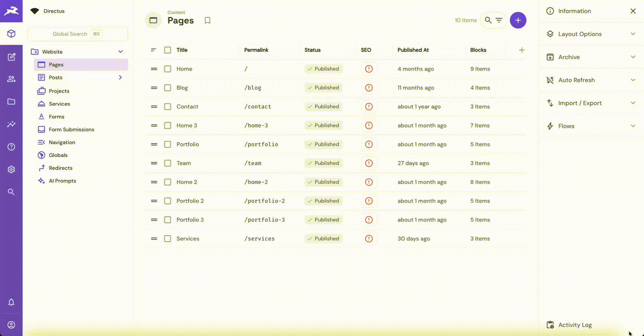Image resolution: width=644 pixels, height=336 pixels.
Task: Open the notifications bell
Action: click(11, 302)
